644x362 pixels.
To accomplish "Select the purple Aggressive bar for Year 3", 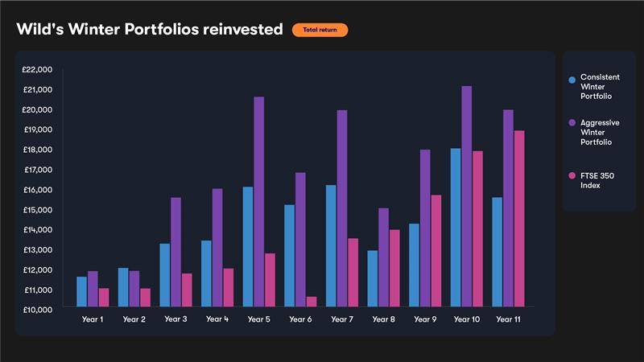I will pos(175,252).
